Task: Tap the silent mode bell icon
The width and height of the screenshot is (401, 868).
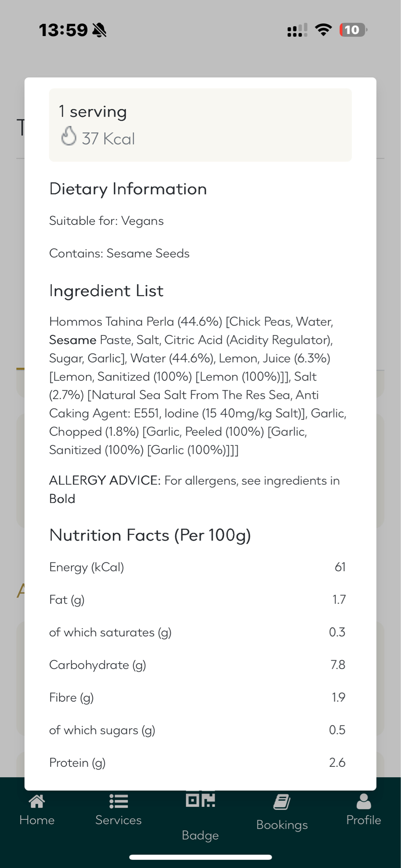Action: [99, 30]
